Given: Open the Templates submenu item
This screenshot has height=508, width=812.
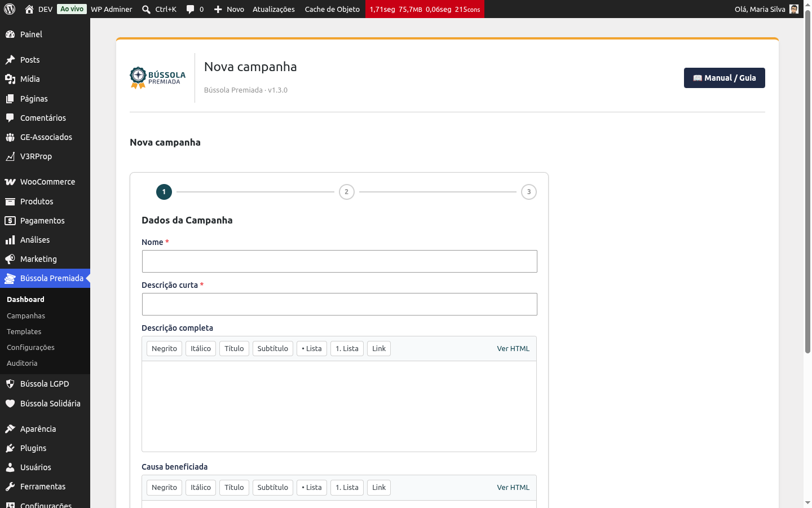Looking at the screenshot, I should coord(24,332).
